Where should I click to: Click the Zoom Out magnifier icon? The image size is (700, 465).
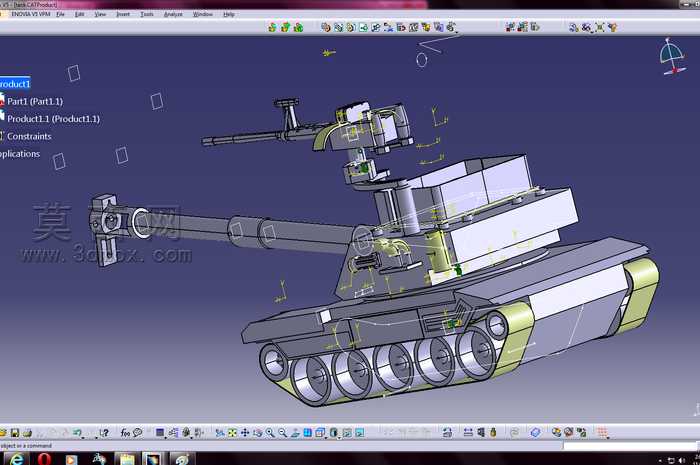tap(282, 432)
